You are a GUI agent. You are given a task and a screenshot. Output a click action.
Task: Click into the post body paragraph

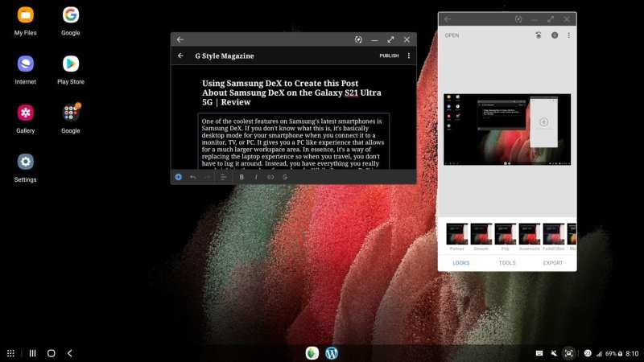(x=293, y=142)
